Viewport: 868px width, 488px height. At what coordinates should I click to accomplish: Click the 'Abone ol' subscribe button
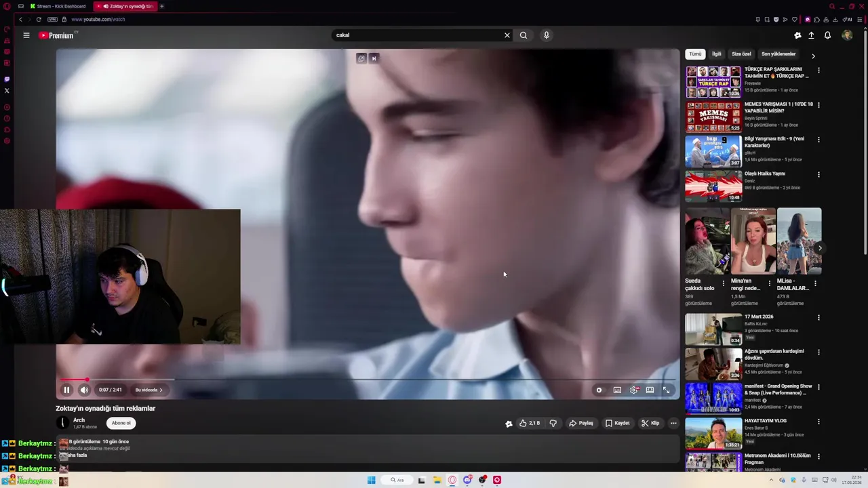[121, 423]
